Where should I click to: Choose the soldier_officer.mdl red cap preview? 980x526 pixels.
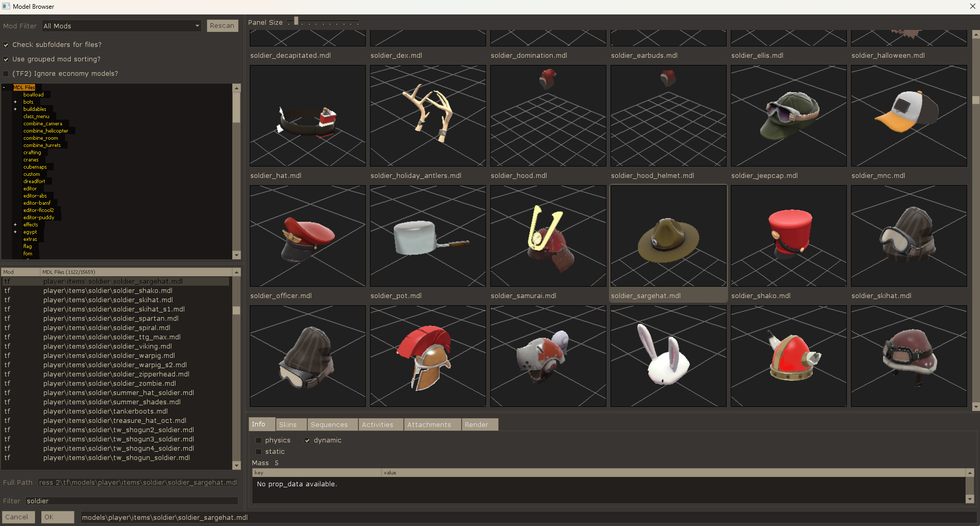pyautogui.click(x=308, y=236)
